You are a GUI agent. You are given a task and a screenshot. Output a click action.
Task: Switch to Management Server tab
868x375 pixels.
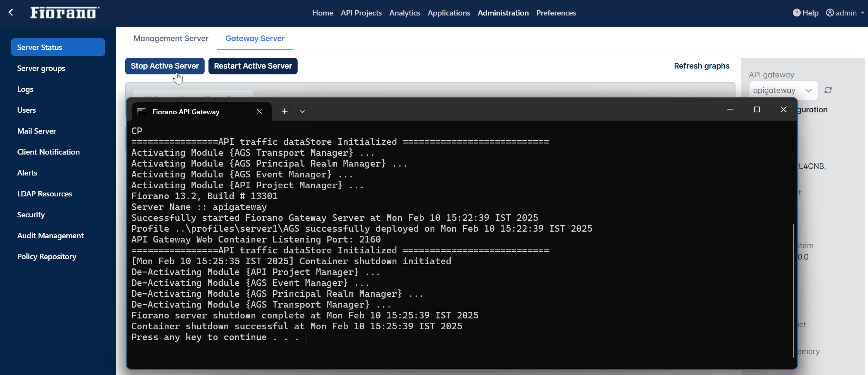coord(171,38)
